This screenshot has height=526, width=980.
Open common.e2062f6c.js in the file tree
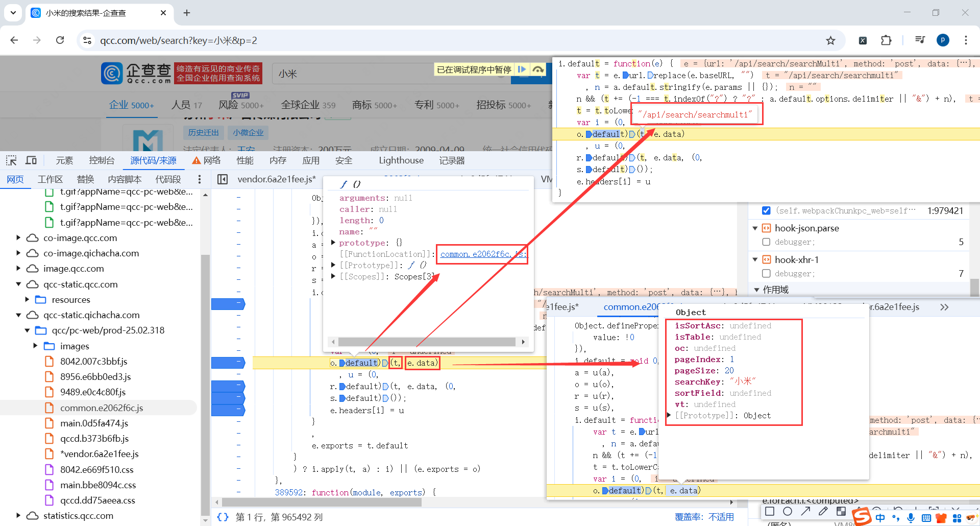(x=102, y=408)
